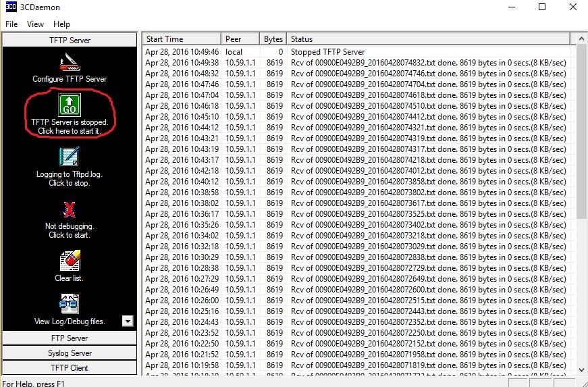Click the Logging to Tftpd.log icon
This screenshot has height=387, width=588.
(x=70, y=158)
